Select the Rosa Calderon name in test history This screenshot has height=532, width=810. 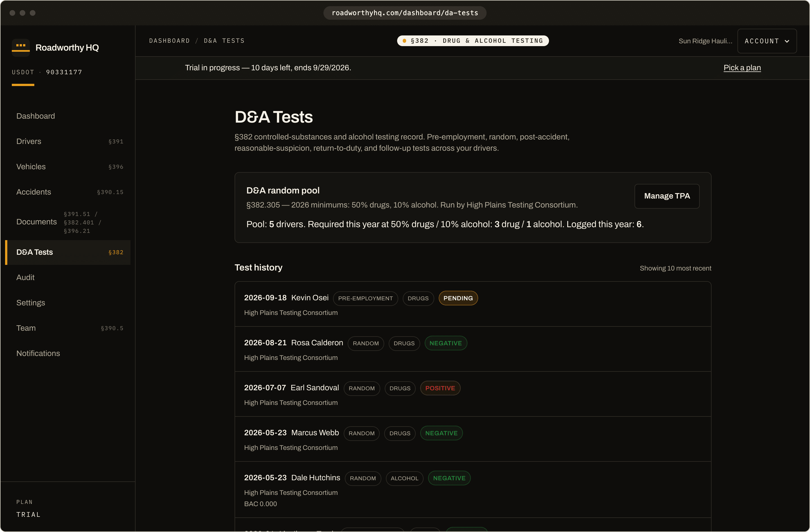[x=317, y=343]
